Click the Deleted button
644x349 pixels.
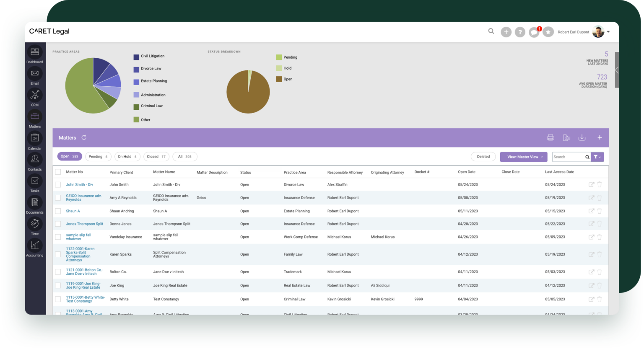pyautogui.click(x=483, y=156)
